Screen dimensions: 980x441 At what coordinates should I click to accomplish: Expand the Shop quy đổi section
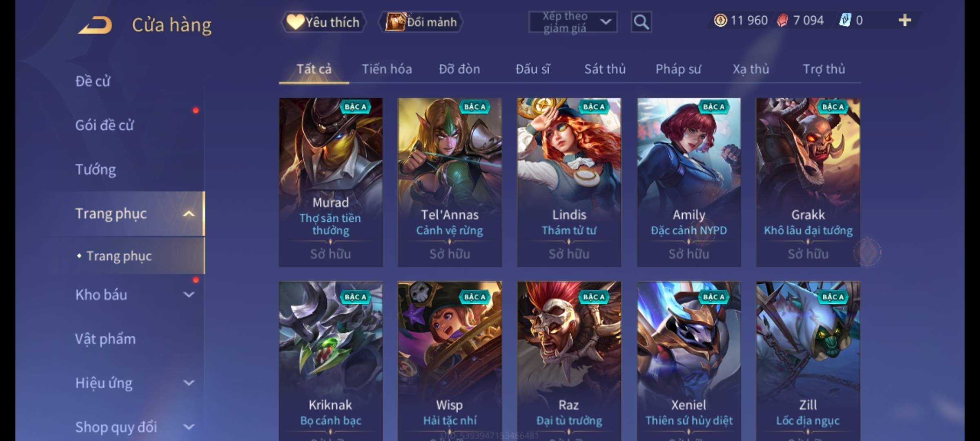pos(189,427)
